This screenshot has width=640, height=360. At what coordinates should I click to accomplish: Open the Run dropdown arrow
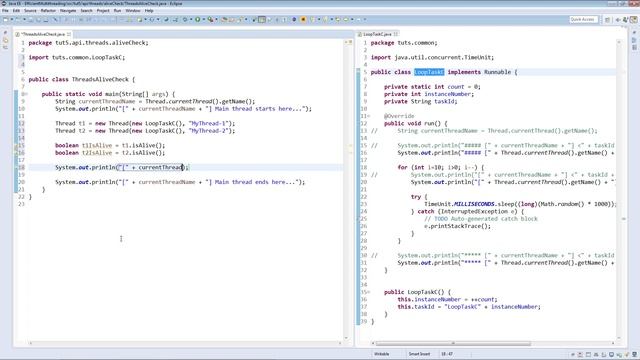(203, 19)
